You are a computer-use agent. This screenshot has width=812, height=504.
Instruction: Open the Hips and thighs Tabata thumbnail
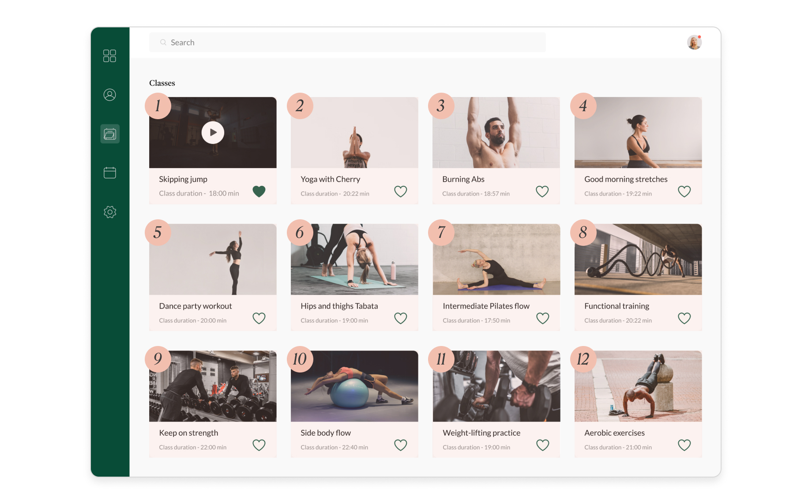pos(354,260)
